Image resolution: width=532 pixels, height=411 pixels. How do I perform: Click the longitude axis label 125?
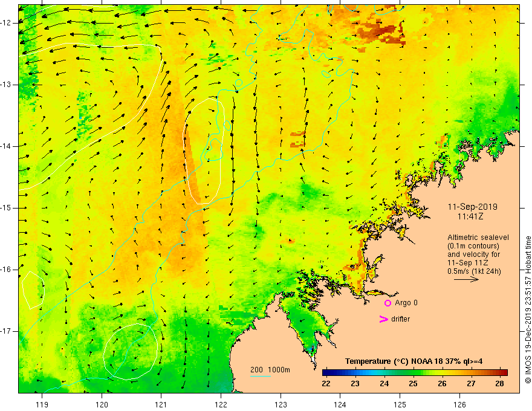(400, 404)
